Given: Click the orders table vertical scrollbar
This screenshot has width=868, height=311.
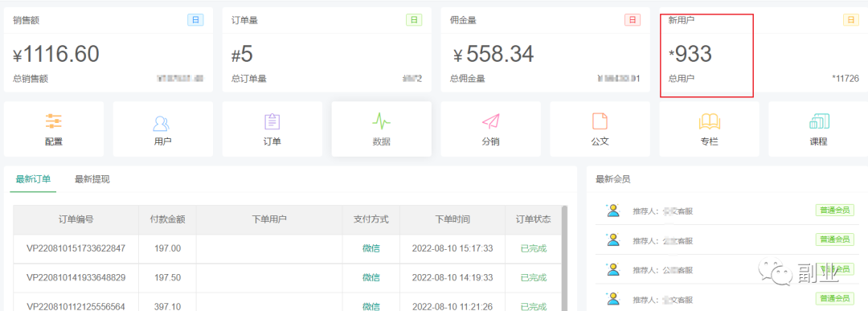Looking at the screenshot, I should pos(564,258).
